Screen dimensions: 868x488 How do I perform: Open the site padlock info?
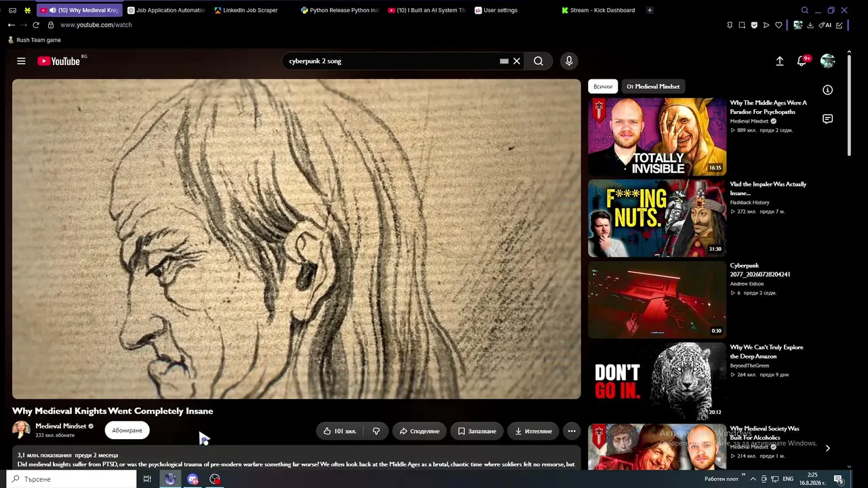pyautogui.click(x=50, y=25)
